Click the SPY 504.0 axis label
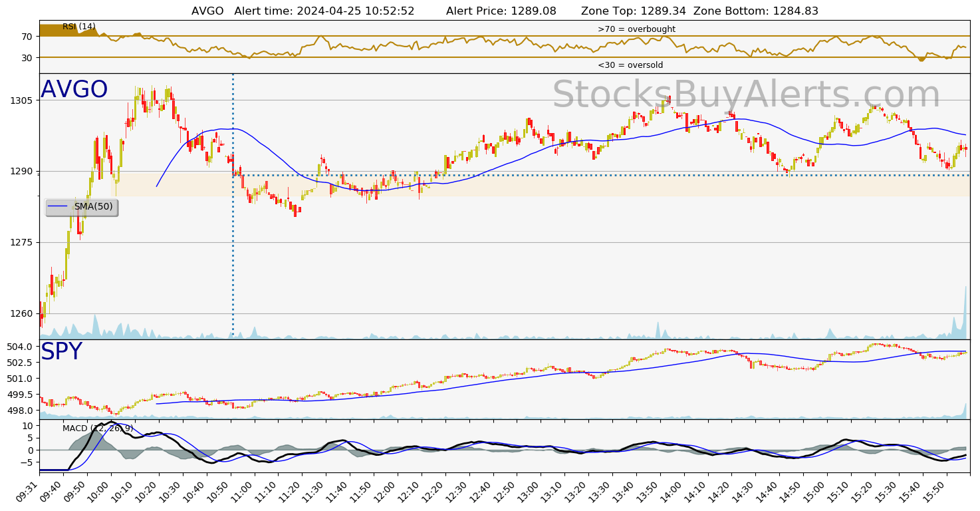 tap(20, 347)
